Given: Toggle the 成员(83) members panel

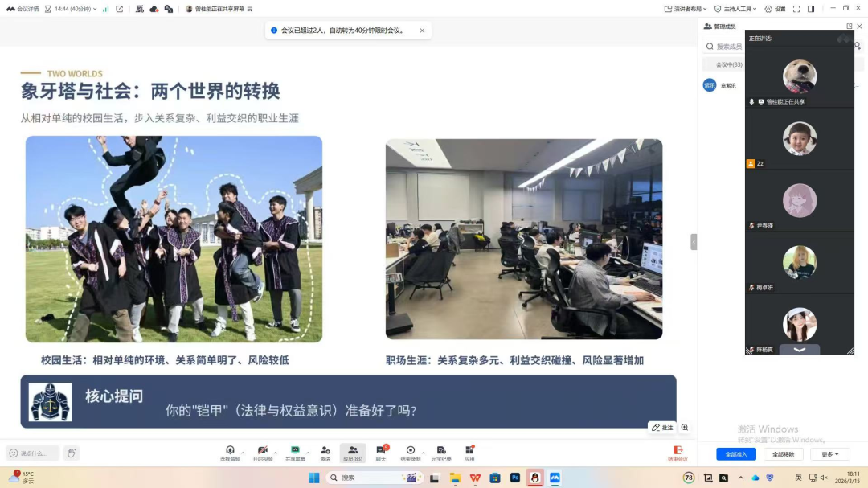Looking at the screenshot, I should [x=353, y=452].
